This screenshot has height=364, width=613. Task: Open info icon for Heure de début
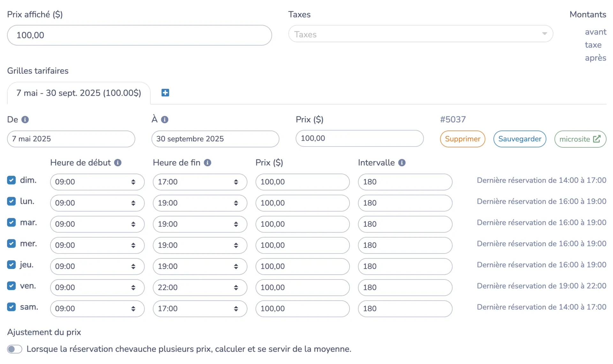(118, 163)
